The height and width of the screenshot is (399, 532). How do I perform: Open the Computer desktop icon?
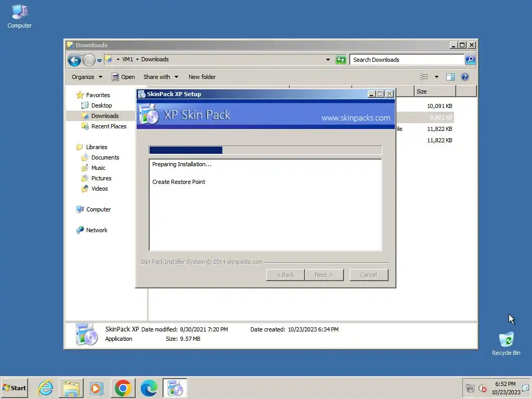coord(19,16)
